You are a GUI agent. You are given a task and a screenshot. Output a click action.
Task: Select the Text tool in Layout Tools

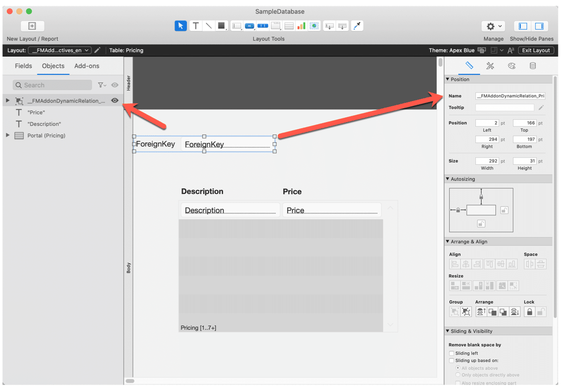tap(196, 26)
